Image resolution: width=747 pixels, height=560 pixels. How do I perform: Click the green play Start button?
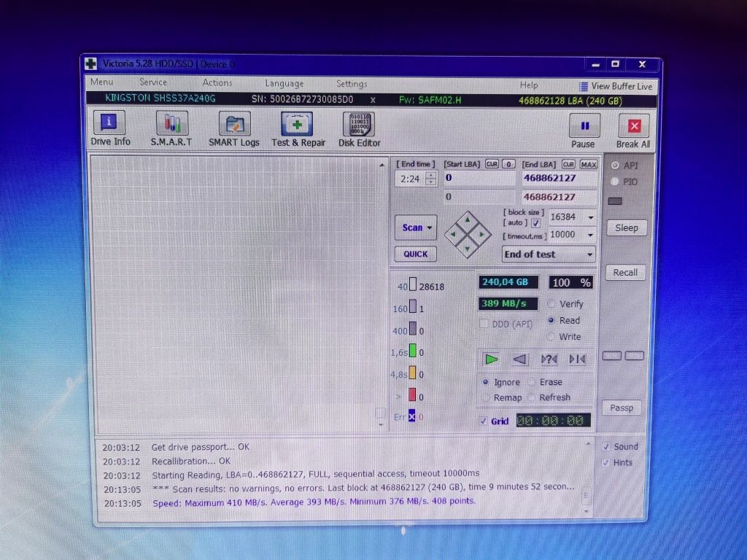click(491, 359)
